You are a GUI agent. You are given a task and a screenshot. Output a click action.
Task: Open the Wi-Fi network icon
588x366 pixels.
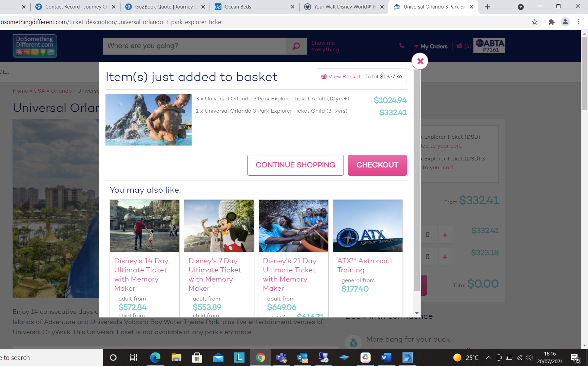[x=519, y=358]
